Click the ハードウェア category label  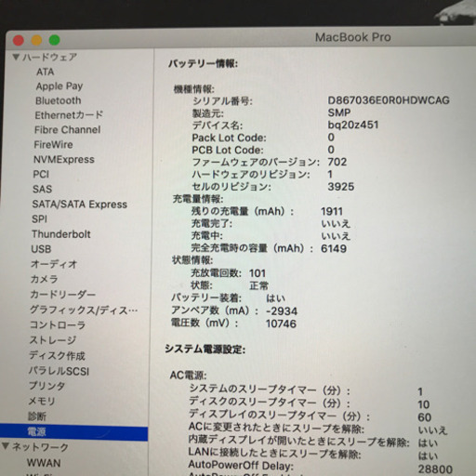49,57
